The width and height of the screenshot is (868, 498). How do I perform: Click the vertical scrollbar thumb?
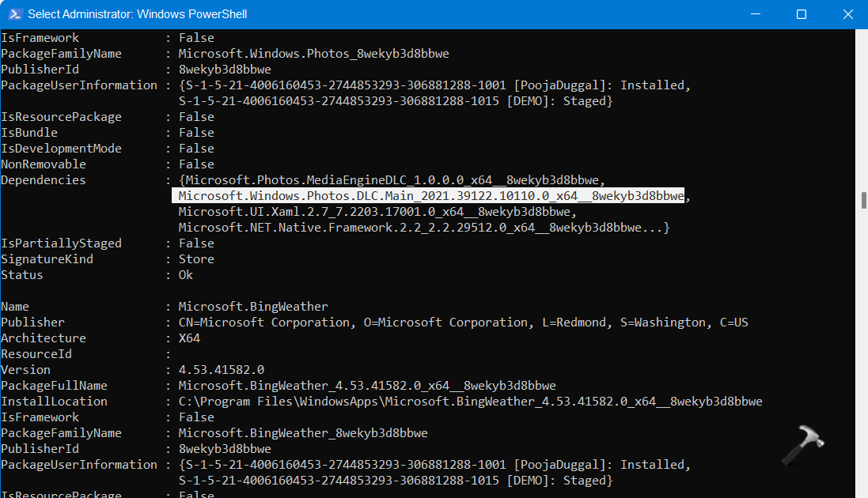coord(863,200)
